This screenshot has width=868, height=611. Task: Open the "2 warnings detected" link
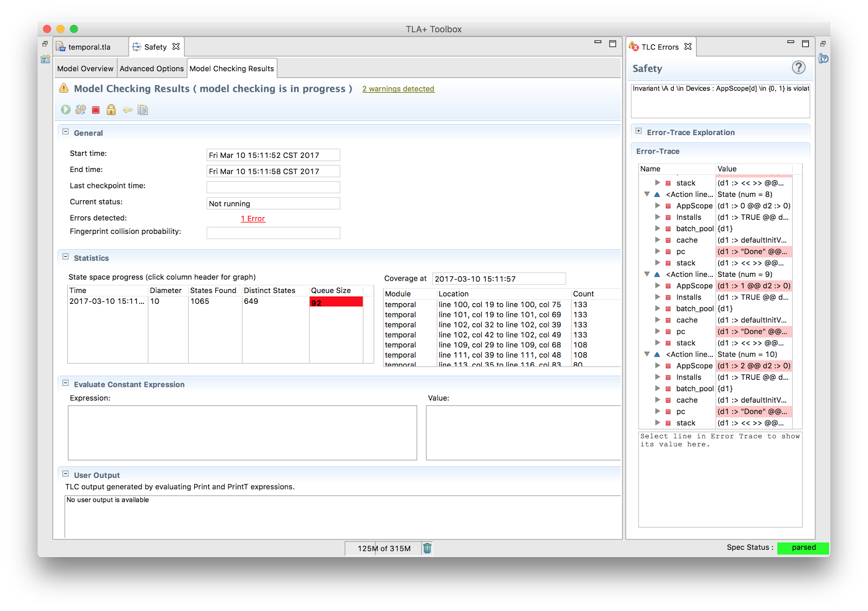coord(398,89)
